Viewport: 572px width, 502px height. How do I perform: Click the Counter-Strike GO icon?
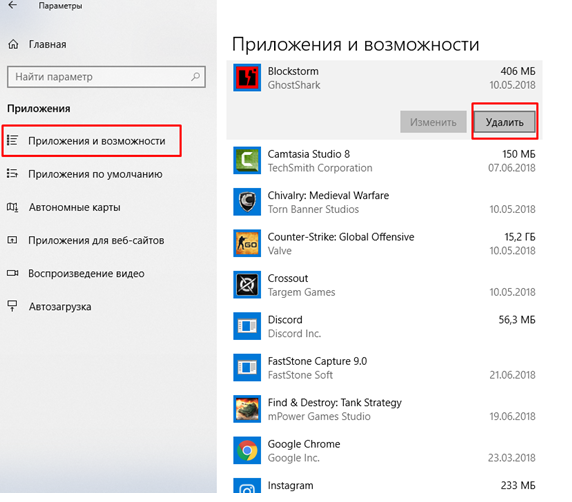coord(247,243)
